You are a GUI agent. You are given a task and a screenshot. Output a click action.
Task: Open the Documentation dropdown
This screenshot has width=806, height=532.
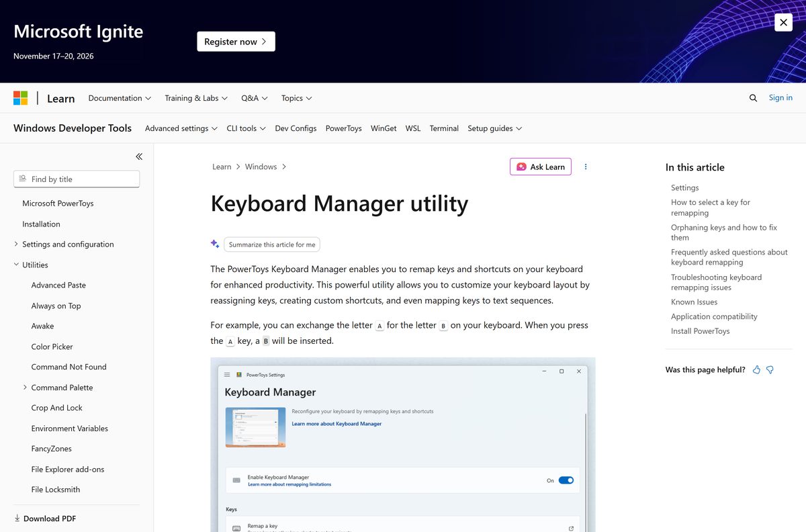click(120, 98)
